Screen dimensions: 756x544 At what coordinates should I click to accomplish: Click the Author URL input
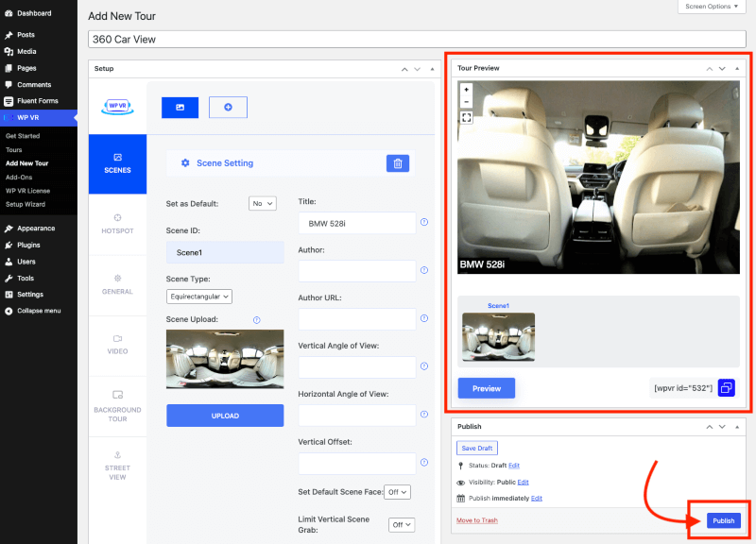[x=357, y=319]
